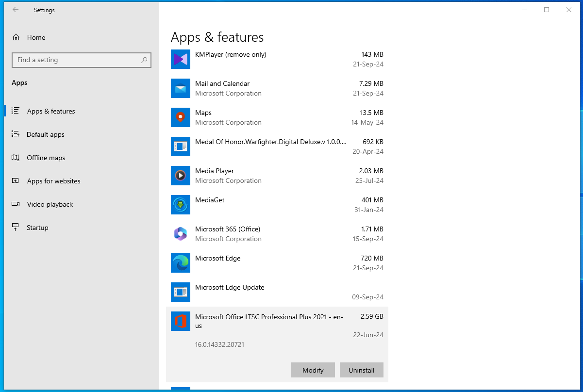Click the 09-Sep-24 date for Edge Update
Screen dimensions: 583x392
pyautogui.click(x=367, y=297)
